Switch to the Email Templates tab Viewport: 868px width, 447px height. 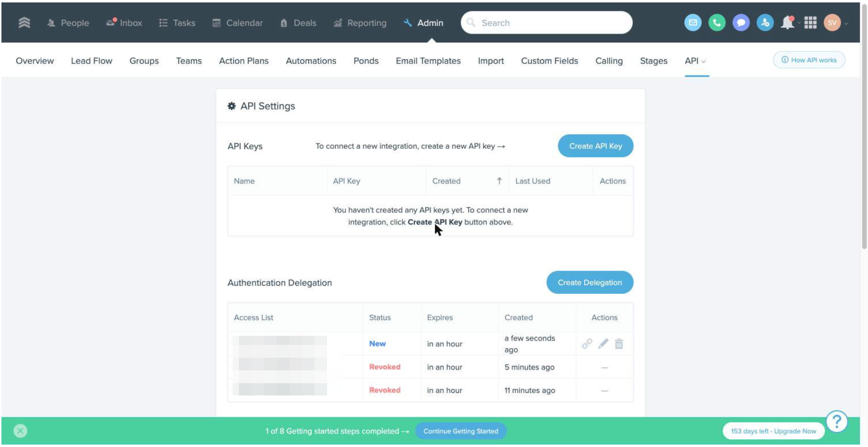click(428, 61)
